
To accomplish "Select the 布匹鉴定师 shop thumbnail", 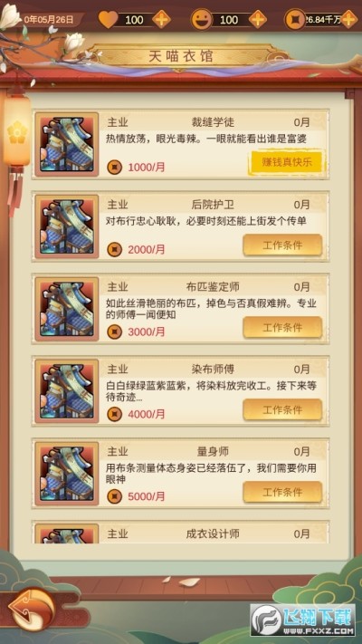I will pos(66,309).
